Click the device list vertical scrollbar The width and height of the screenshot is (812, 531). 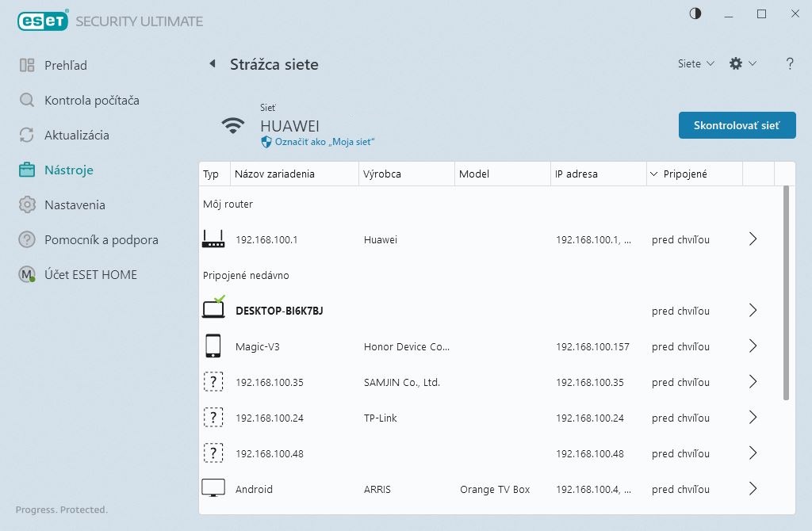click(x=786, y=293)
